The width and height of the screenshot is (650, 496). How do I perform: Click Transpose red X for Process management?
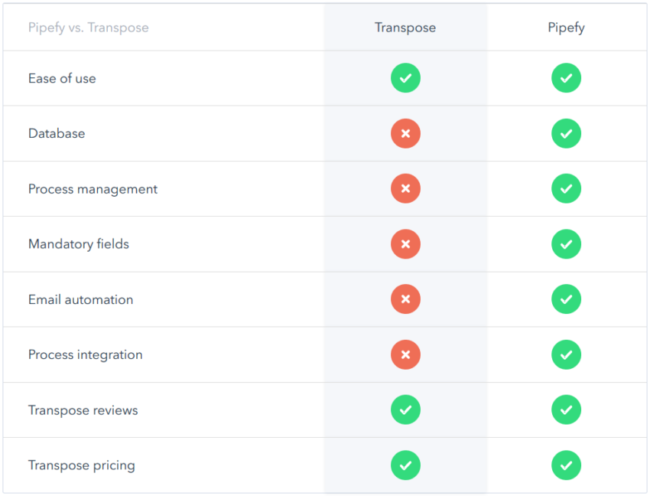coord(405,189)
